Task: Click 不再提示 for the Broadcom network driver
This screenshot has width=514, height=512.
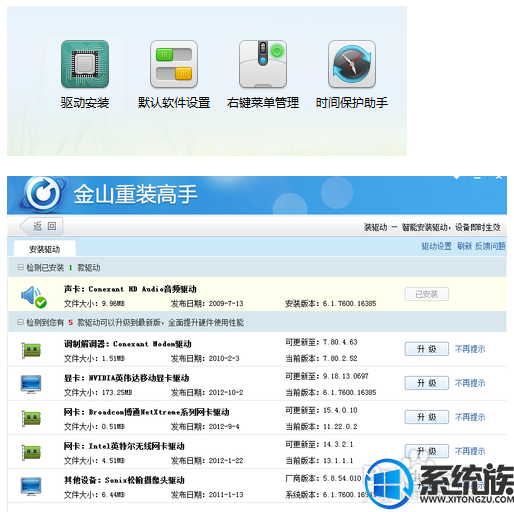Action: point(470,417)
